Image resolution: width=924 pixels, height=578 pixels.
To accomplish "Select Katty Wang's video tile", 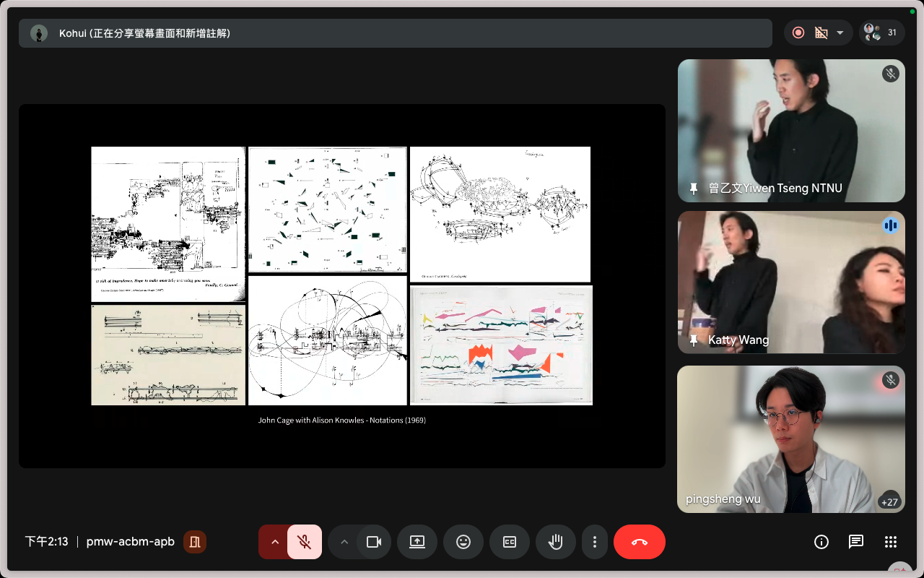I will [x=791, y=282].
